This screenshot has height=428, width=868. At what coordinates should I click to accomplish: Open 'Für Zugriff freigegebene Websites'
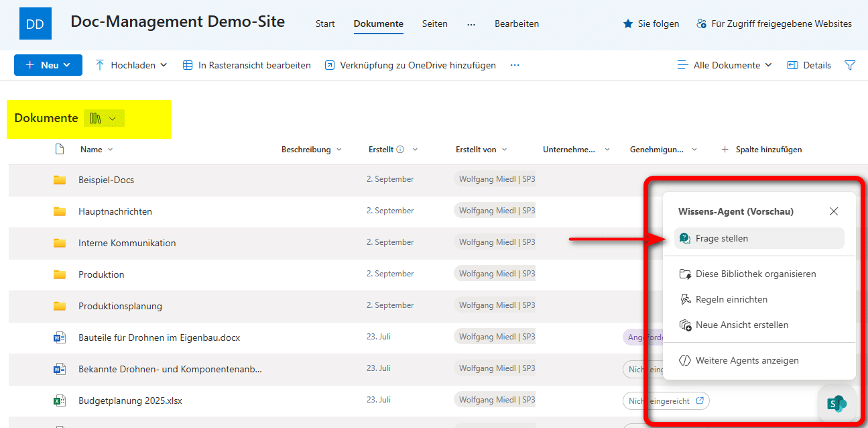click(773, 23)
